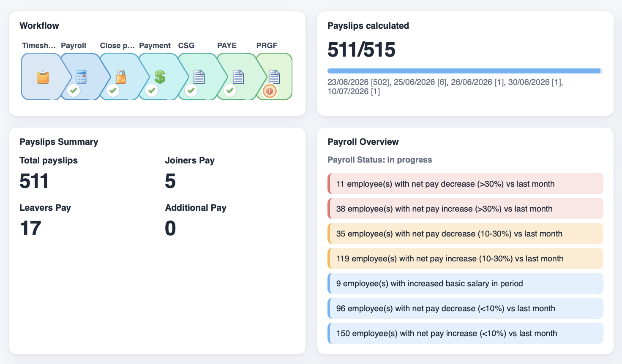Click the Close p… workflow label
622x364 pixels.
pos(117,46)
